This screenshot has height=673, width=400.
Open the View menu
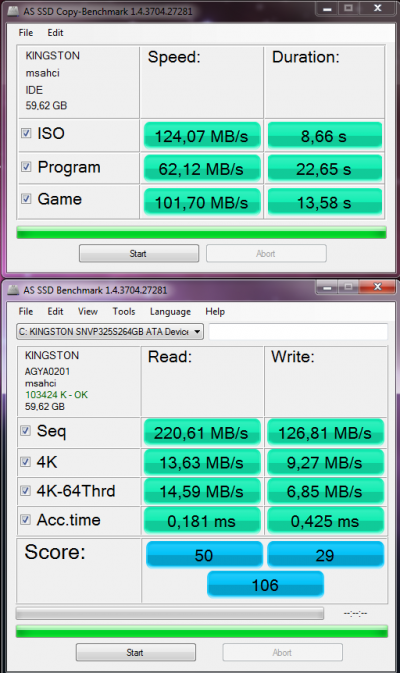pyautogui.click(x=88, y=312)
